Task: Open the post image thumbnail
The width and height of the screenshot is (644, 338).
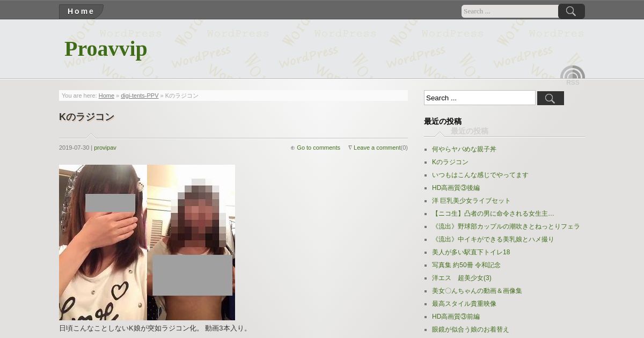Action: tap(147, 243)
